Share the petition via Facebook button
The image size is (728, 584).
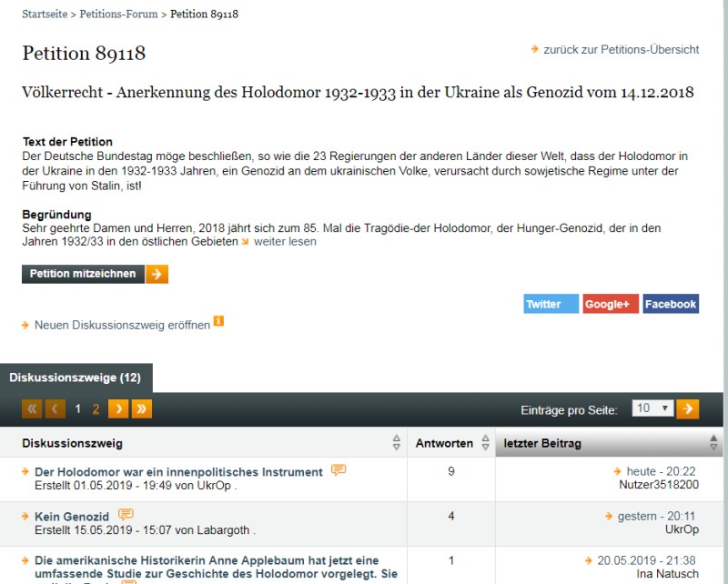point(670,304)
